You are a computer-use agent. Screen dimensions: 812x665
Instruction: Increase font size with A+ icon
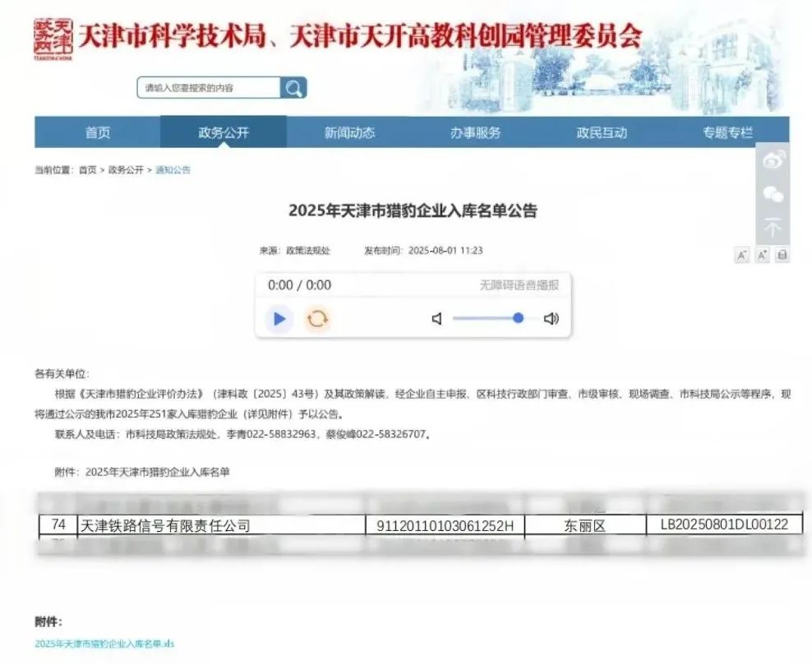pos(763,255)
